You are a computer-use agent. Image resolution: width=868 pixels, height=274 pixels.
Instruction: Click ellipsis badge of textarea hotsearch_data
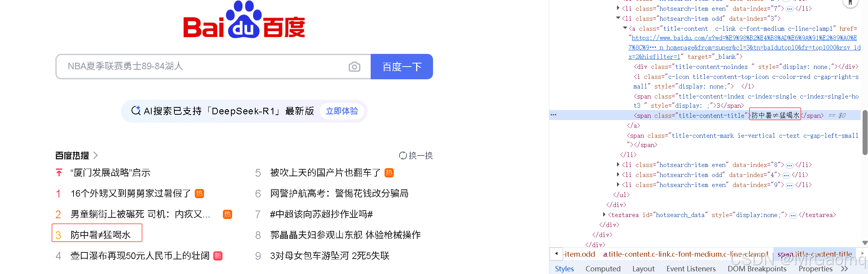coord(793,215)
